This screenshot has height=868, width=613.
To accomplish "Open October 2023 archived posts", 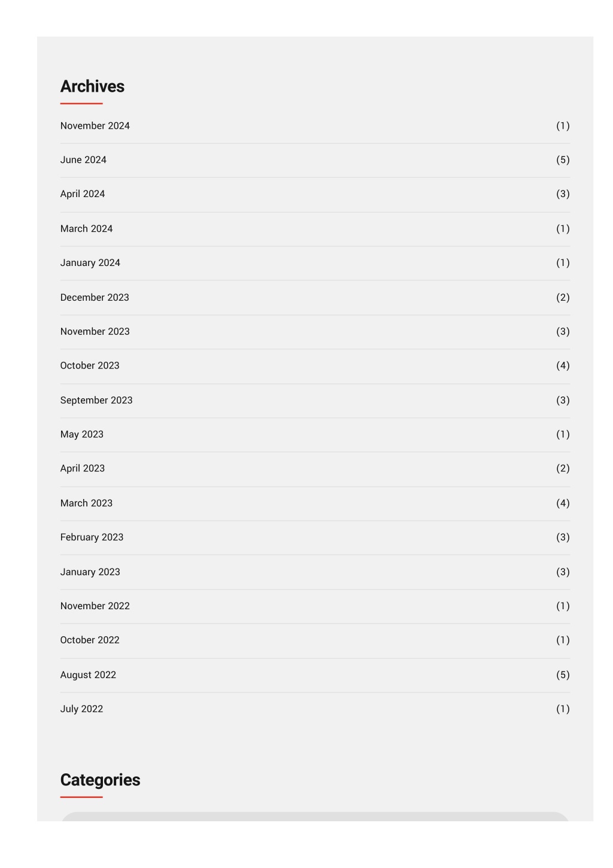I will (x=90, y=366).
